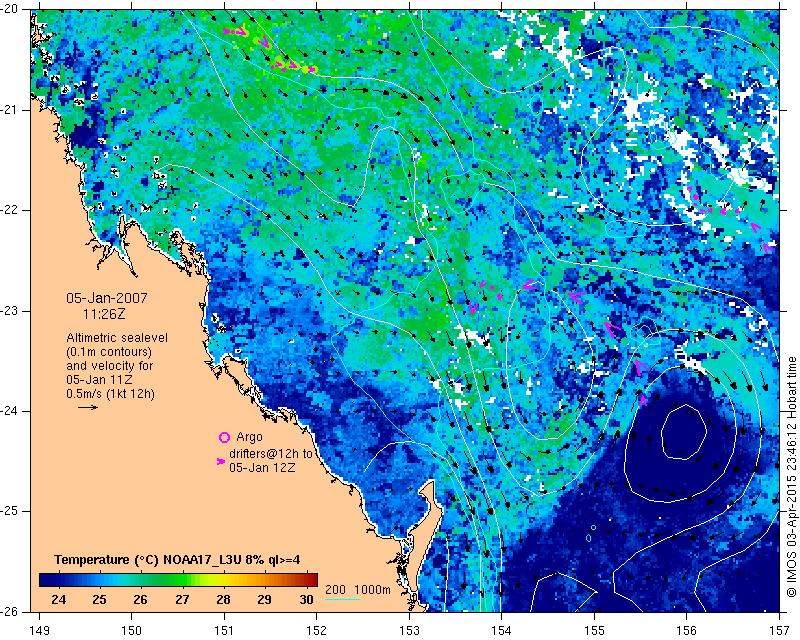Click latitude axis label -20

click(x=10, y=9)
